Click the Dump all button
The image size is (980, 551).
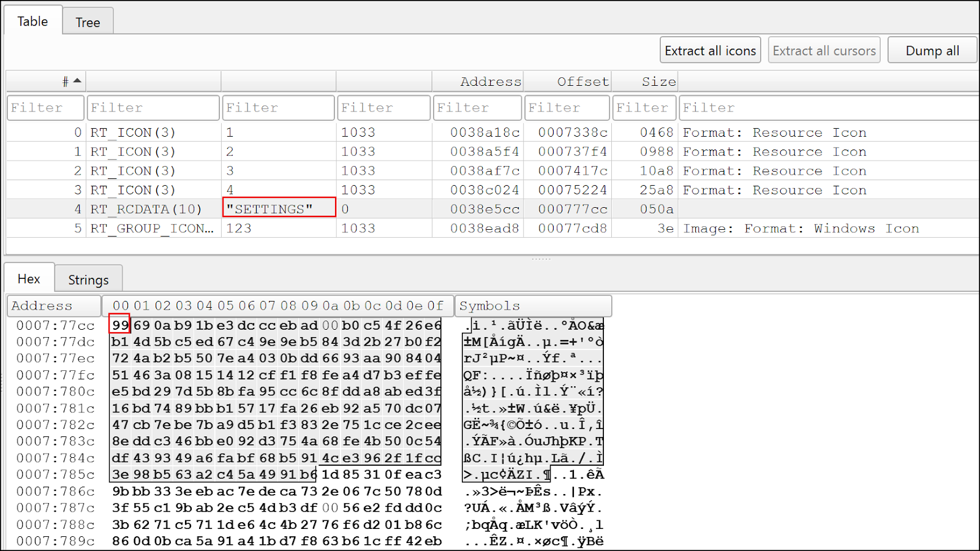pos(932,51)
